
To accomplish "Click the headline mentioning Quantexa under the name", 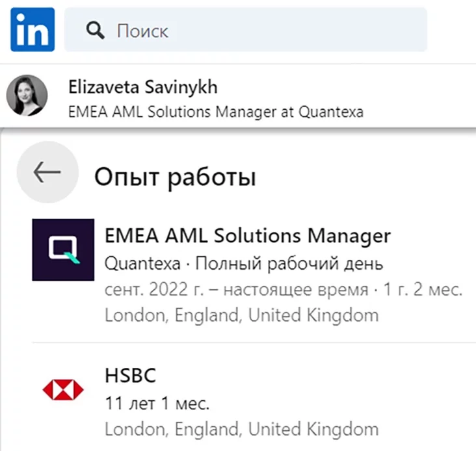I will [x=216, y=112].
